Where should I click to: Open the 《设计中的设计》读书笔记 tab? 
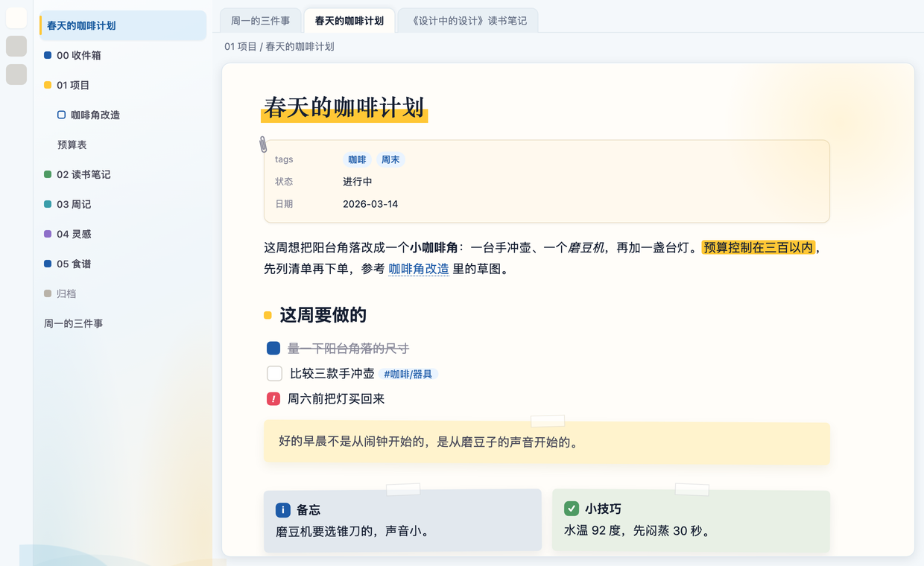point(468,21)
